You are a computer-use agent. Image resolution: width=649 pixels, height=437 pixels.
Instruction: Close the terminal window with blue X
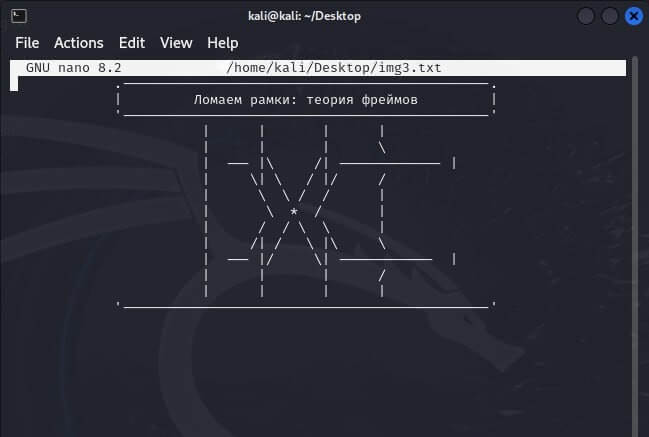[x=634, y=16]
